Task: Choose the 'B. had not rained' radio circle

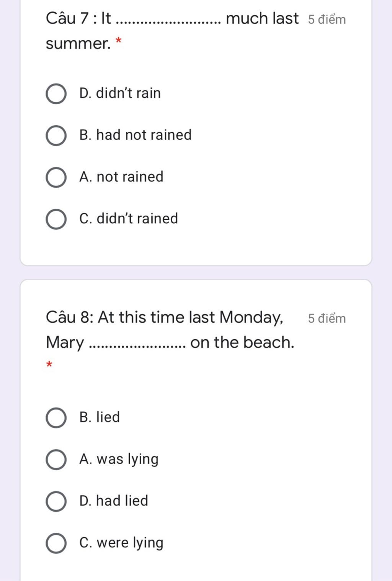Action: point(56,135)
